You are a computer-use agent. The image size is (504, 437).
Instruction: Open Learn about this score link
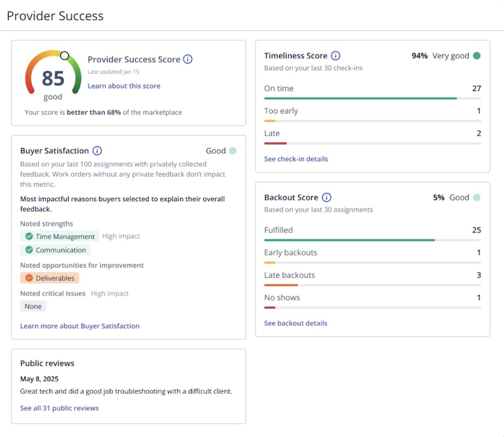124,86
